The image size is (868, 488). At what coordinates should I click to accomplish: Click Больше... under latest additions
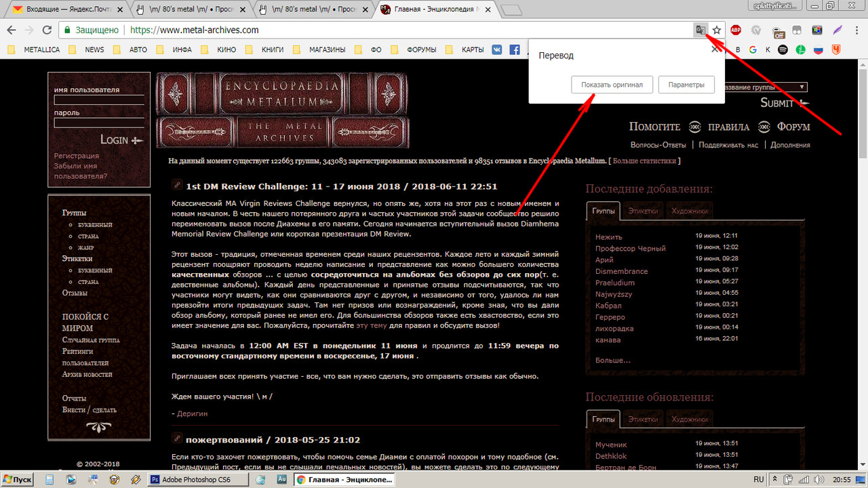click(x=612, y=360)
